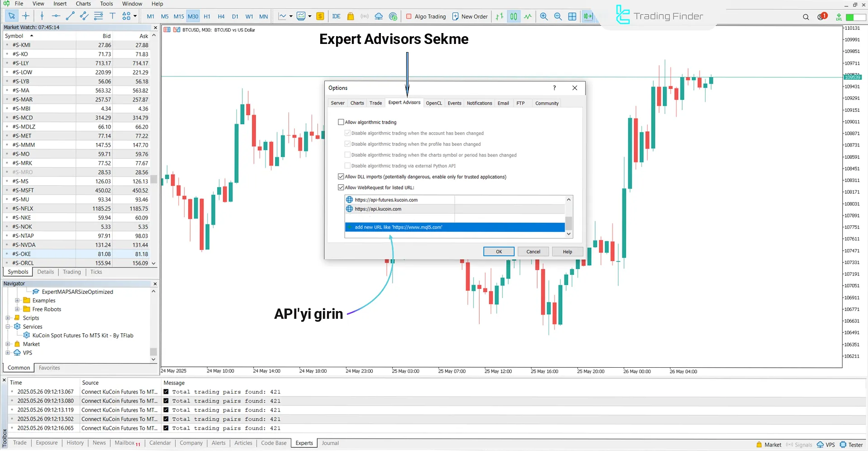Click the add new URL field
The image size is (868, 451).
455,227
